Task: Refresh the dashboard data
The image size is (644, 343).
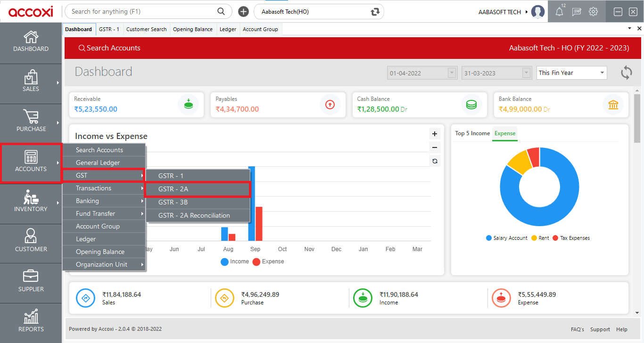Action: (x=626, y=73)
